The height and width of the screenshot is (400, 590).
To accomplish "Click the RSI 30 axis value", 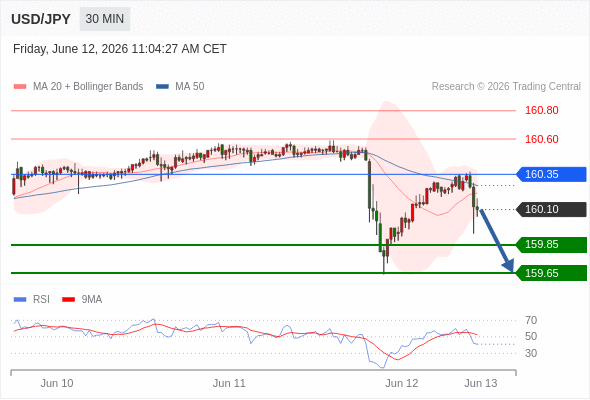I will (531, 353).
